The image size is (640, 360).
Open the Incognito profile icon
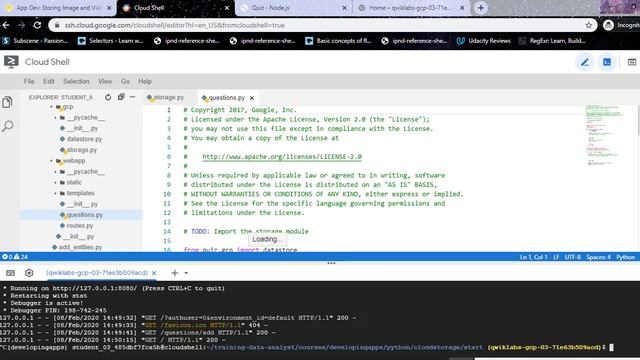point(608,25)
